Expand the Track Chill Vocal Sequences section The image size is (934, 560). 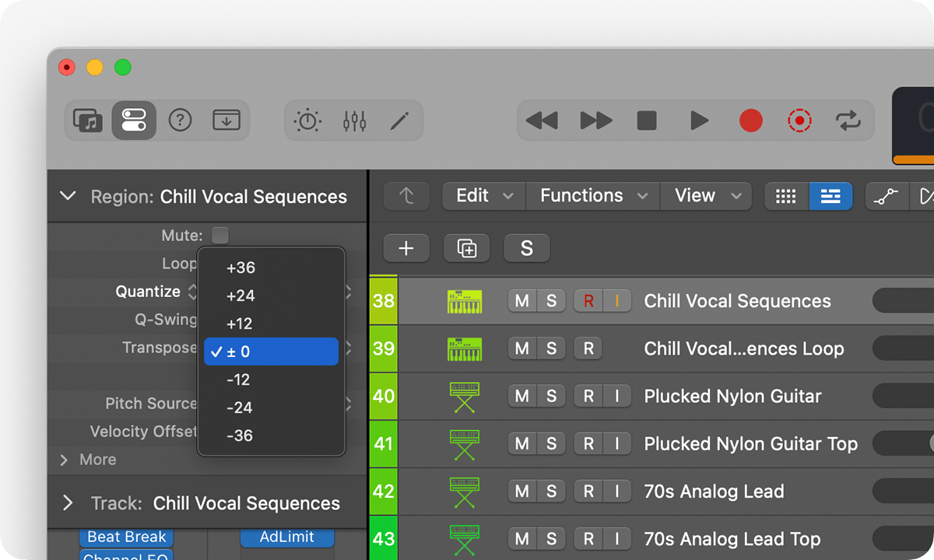pos(68,503)
